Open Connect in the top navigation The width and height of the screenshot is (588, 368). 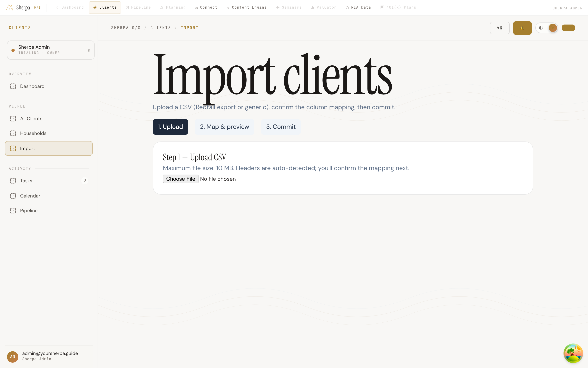pos(206,8)
